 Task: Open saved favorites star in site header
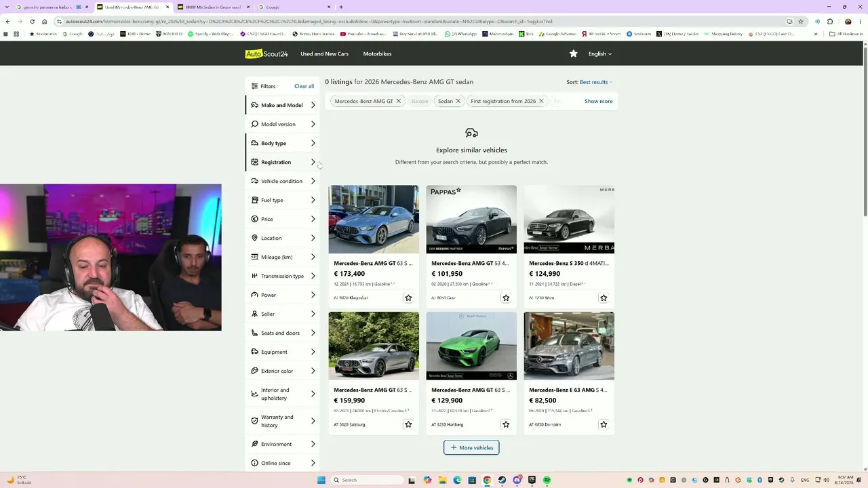click(574, 54)
